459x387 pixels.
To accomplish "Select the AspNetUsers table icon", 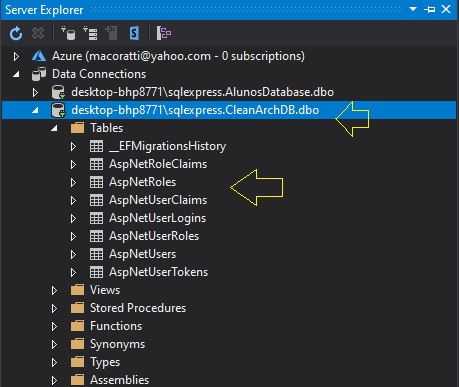I will (96, 254).
